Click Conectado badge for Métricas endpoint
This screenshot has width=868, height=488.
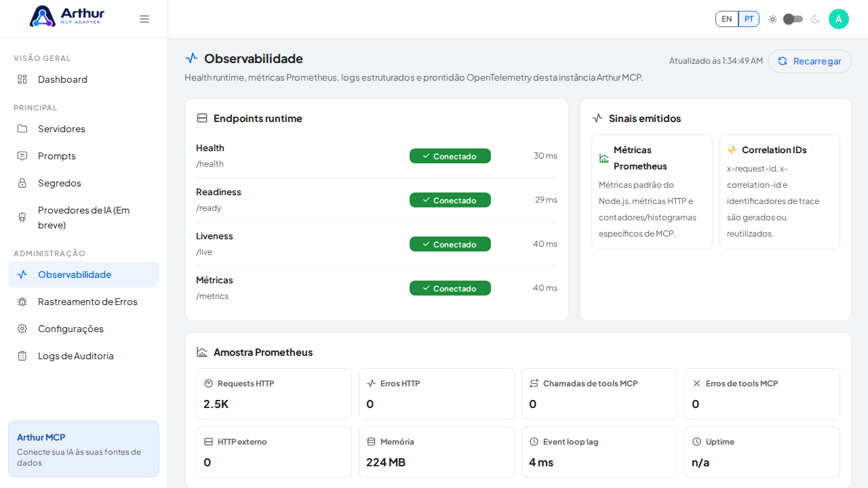click(450, 288)
